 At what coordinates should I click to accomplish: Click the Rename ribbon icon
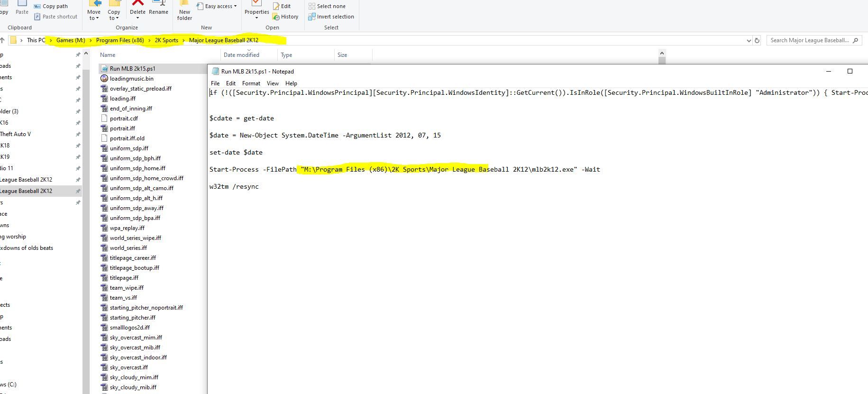[158, 4]
